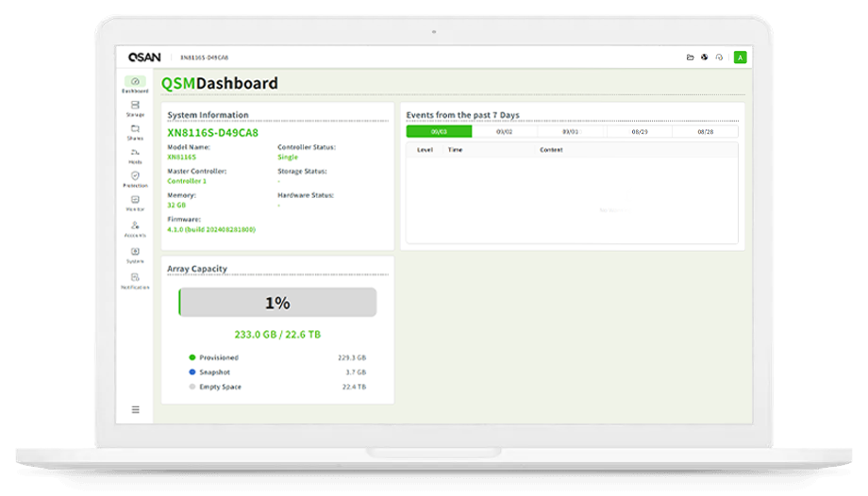Click the 3.7 GB snapshot value
Screen dimensions: 868x496
(356, 372)
